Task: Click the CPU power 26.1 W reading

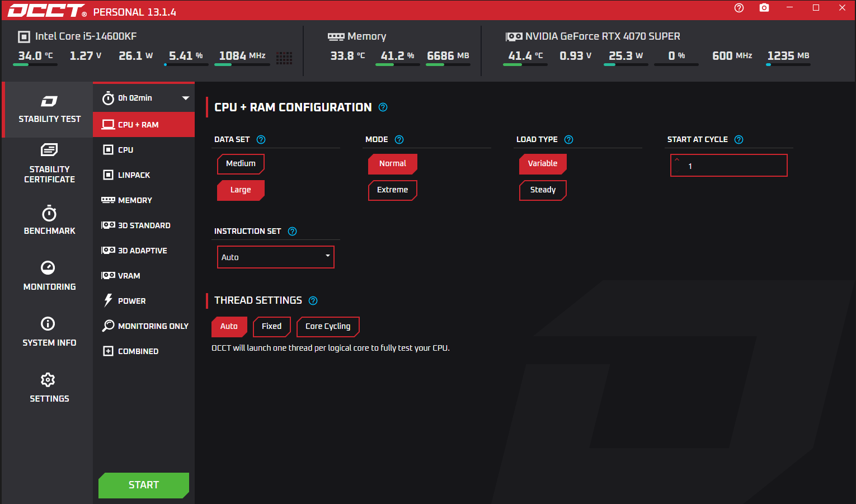Action: click(135, 56)
